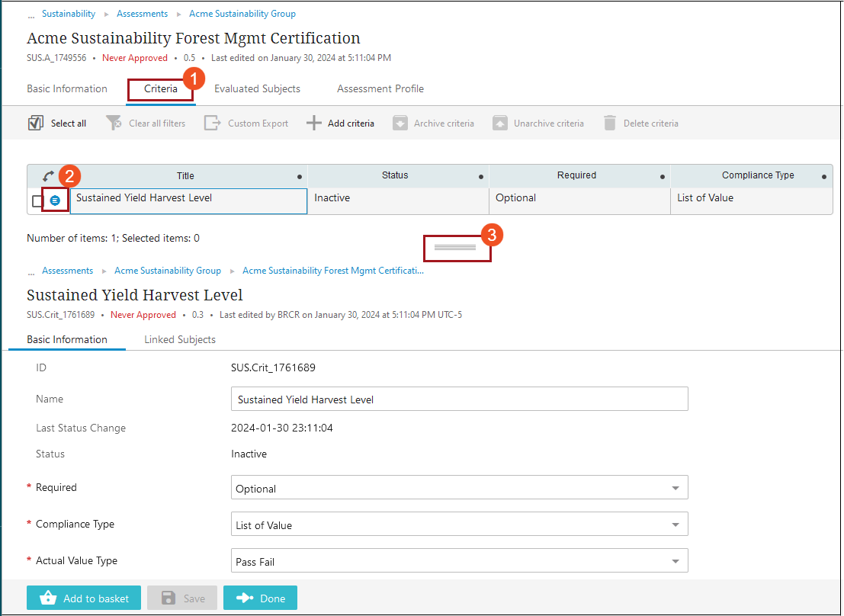Image resolution: width=844 pixels, height=616 pixels.
Task: Click the Delete criteria trash icon
Action: [609, 123]
